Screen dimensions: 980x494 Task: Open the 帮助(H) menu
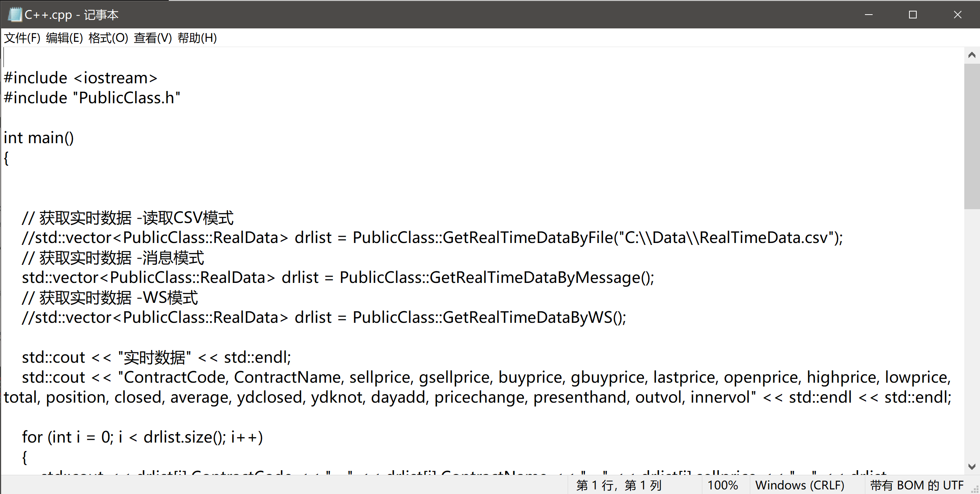[197, 38]
